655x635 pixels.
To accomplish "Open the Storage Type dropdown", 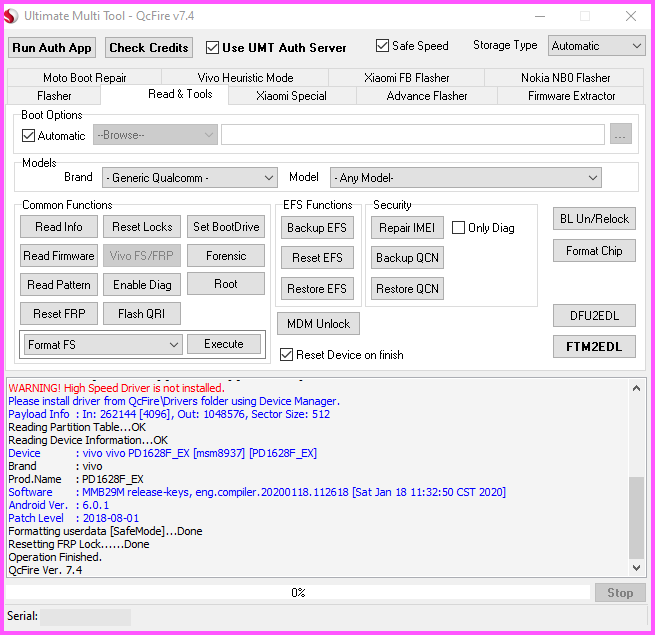I will click(597, 46).
